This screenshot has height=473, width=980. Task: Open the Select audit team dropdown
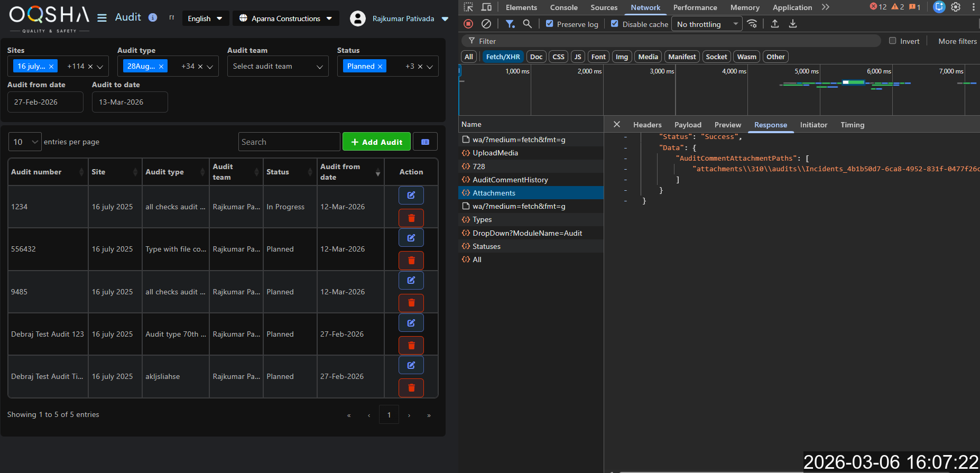pyautogui.click(x=278, y=66)
